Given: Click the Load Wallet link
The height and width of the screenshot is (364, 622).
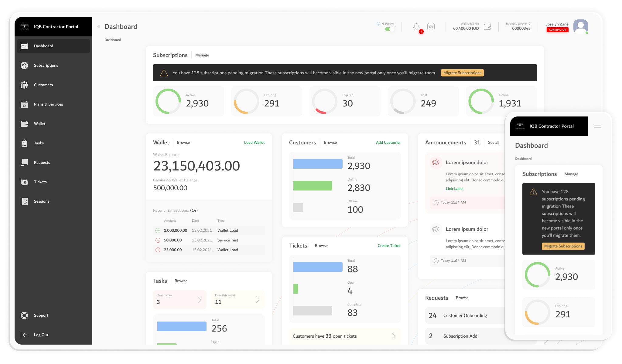Looking at the screenshot, I should tap(254, 143).
